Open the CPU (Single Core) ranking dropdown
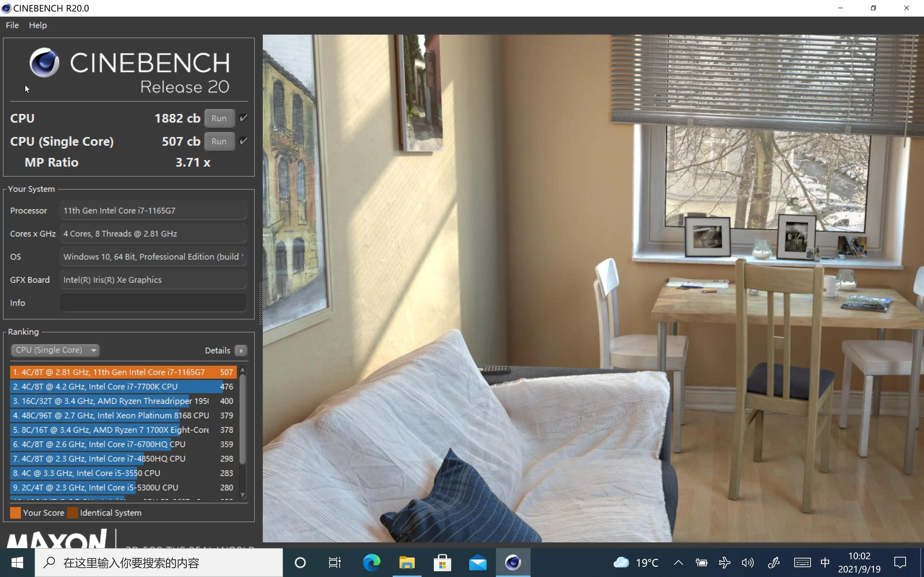924x577 pixels. click(x=55, y=350)
